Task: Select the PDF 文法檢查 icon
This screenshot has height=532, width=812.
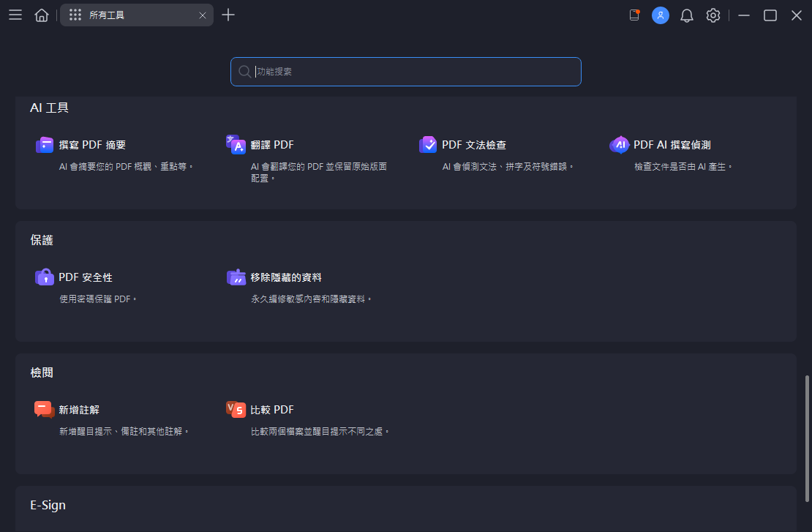Action: pyautogui.click(x=428, y=145)
